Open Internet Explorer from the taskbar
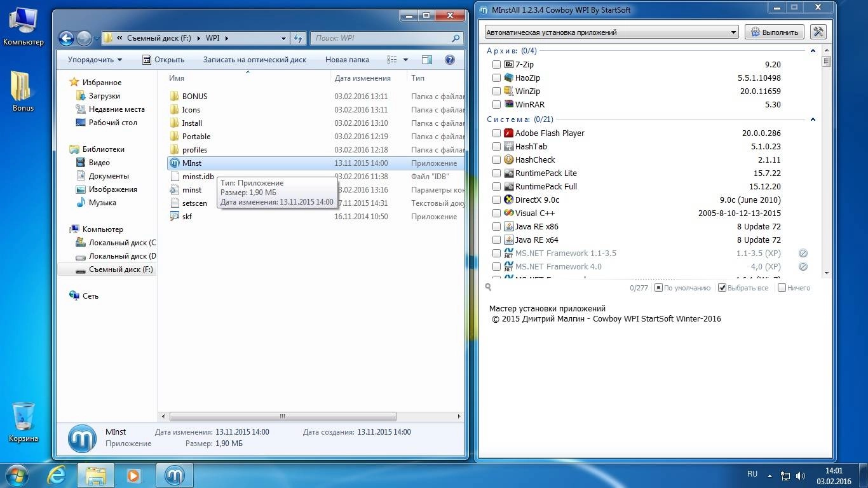The image size is (868, 488). pos(58,475)
